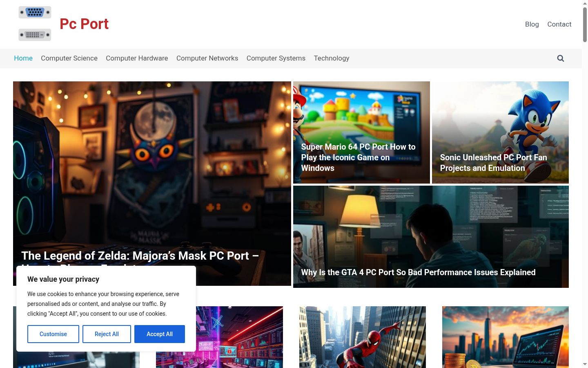Open the Computer Hardware menu item

pos(137,58)
